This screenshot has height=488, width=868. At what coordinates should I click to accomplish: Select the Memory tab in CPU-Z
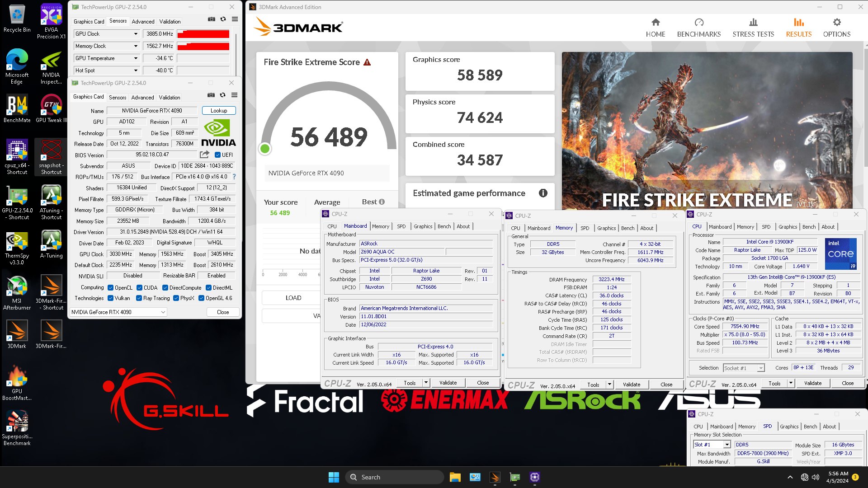click(380, 226)
